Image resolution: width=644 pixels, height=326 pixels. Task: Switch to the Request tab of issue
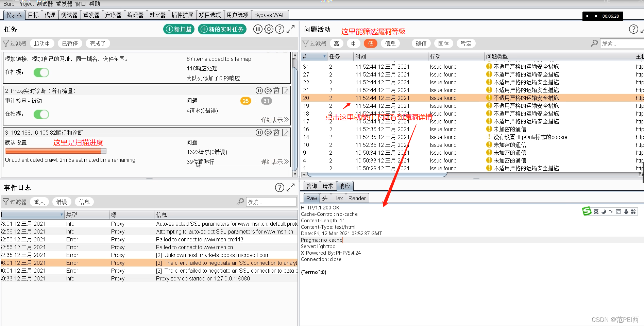[328, 186]
